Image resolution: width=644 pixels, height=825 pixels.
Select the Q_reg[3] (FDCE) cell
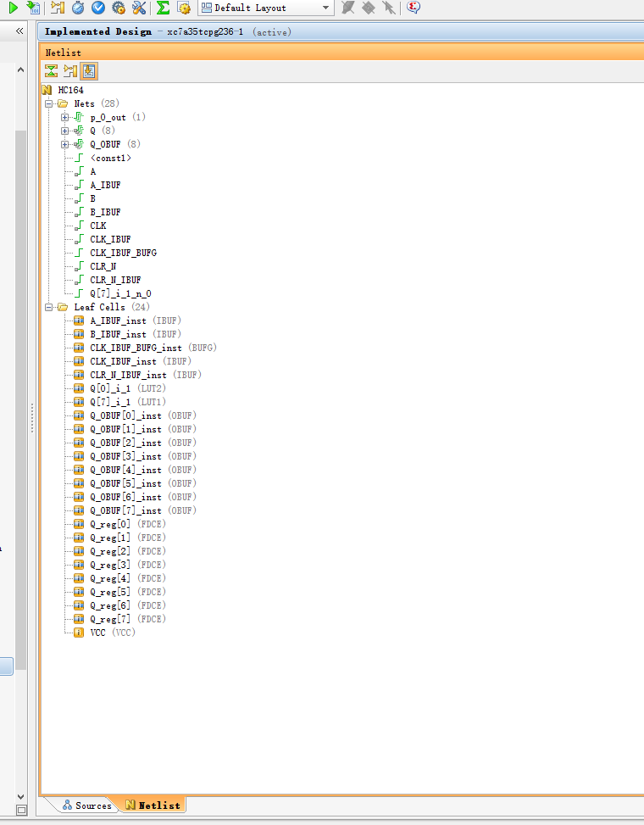click(128, 565)
